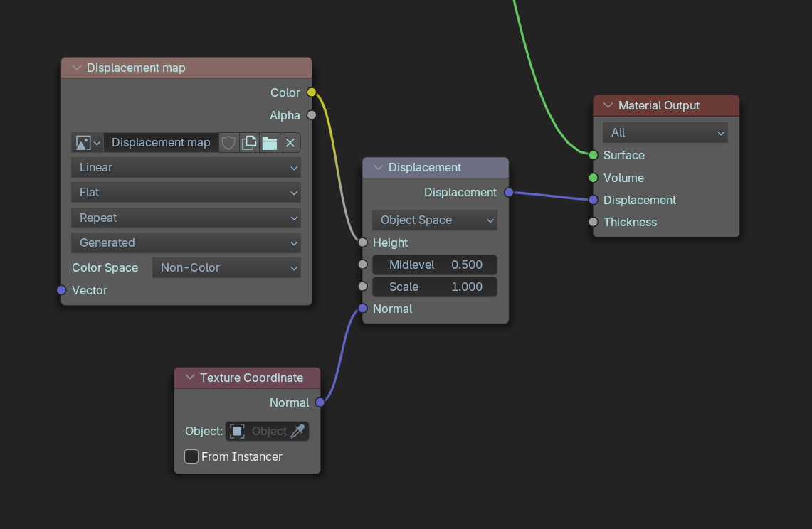Click the Object selector field in Texture Coordinate
This screenshot has height=529, width=812.
point(267,431)
